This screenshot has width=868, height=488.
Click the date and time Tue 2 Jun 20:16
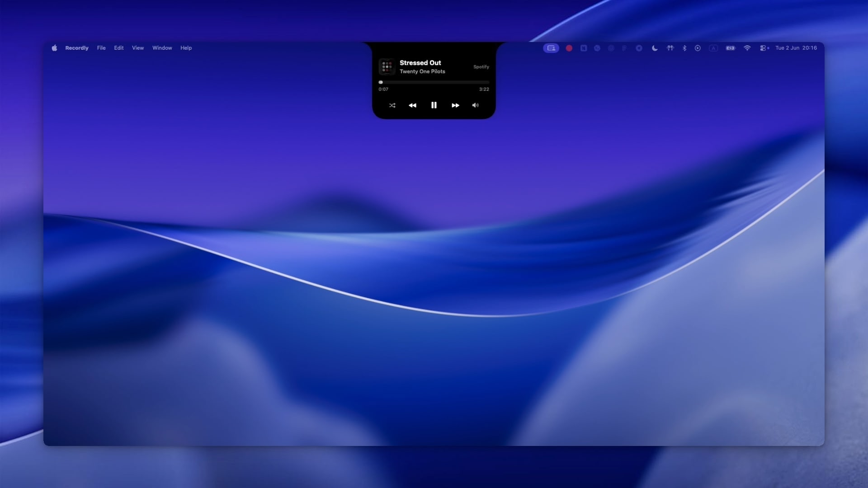pos(796,48)
